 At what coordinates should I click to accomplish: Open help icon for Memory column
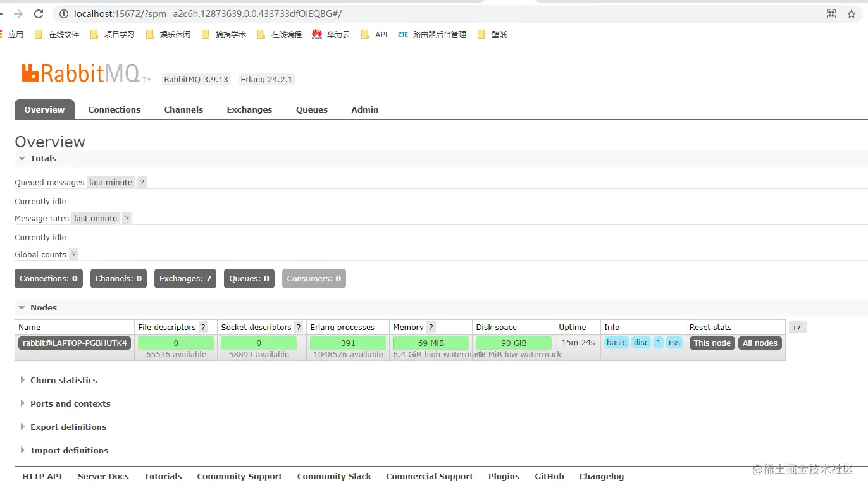coord(431,327)
